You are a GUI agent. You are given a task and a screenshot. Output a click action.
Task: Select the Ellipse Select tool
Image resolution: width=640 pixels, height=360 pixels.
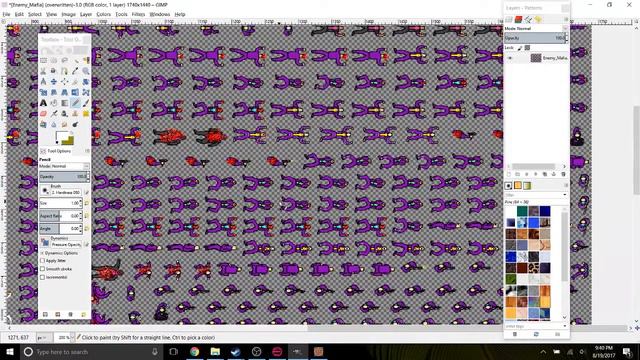(54, 60)
